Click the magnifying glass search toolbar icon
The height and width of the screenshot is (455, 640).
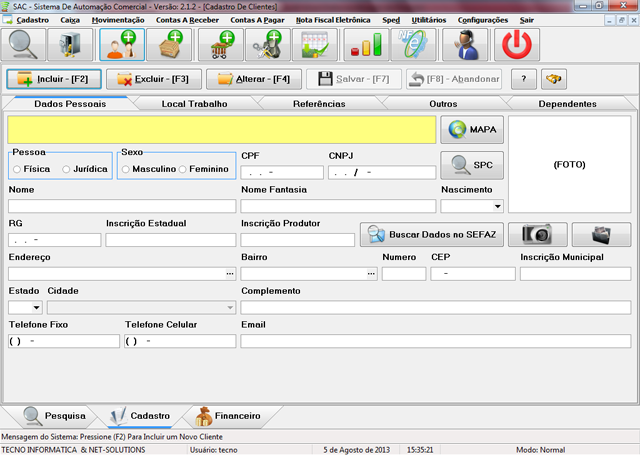click(23, 45)
